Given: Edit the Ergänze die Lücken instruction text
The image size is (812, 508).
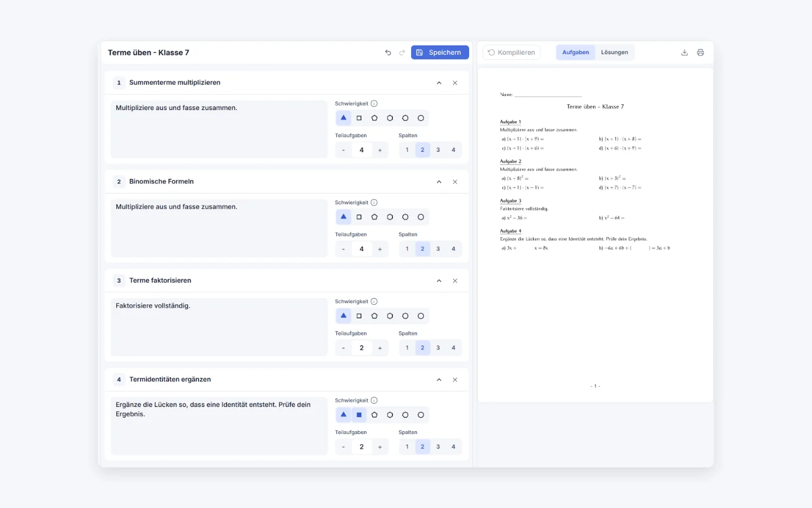Looking at the screenshot, I should tap(219, 426).
